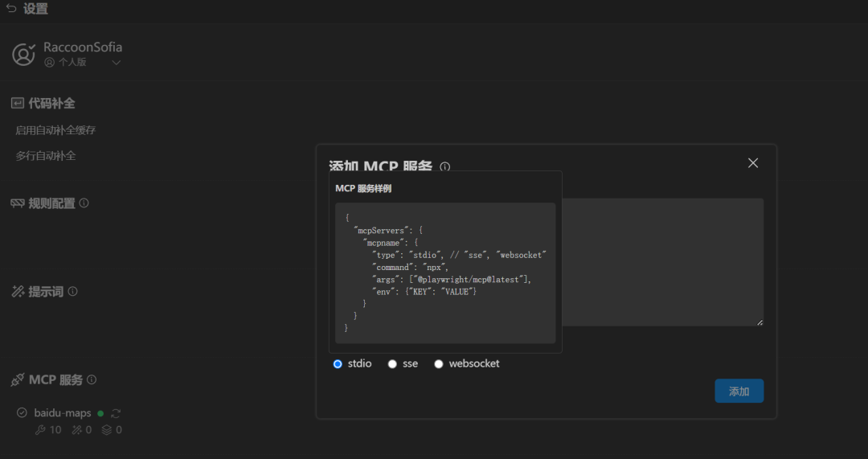
Task: Click the baidu-maps check circle icon
Action: coord(22,412)
